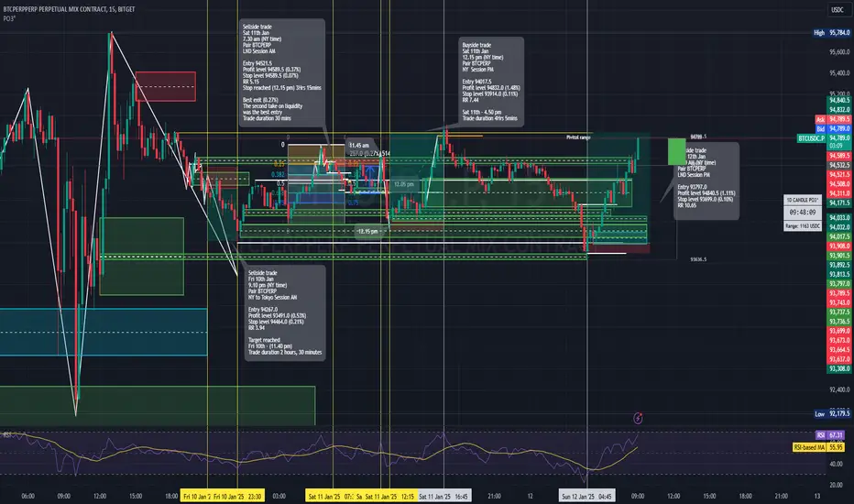Select the Buyside trade Sat 11th Jan note

tap(492, 82)
